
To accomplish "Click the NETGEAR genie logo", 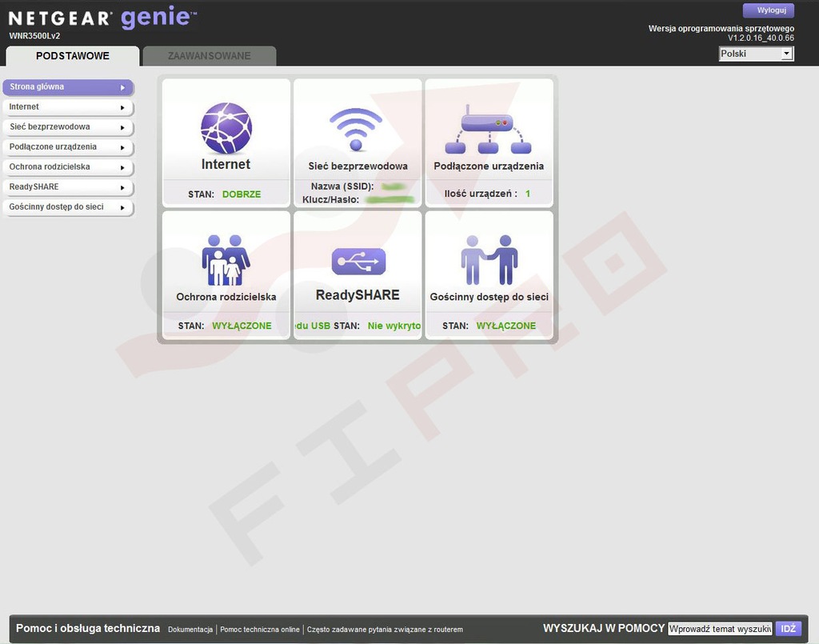I will pos(102,18).
